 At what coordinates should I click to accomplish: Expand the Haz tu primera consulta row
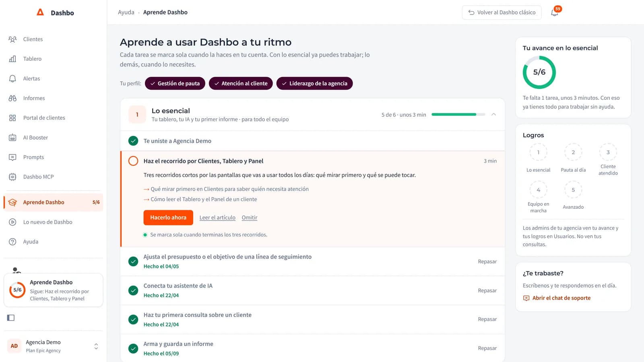pyautogui.click(x=312, y=319)
